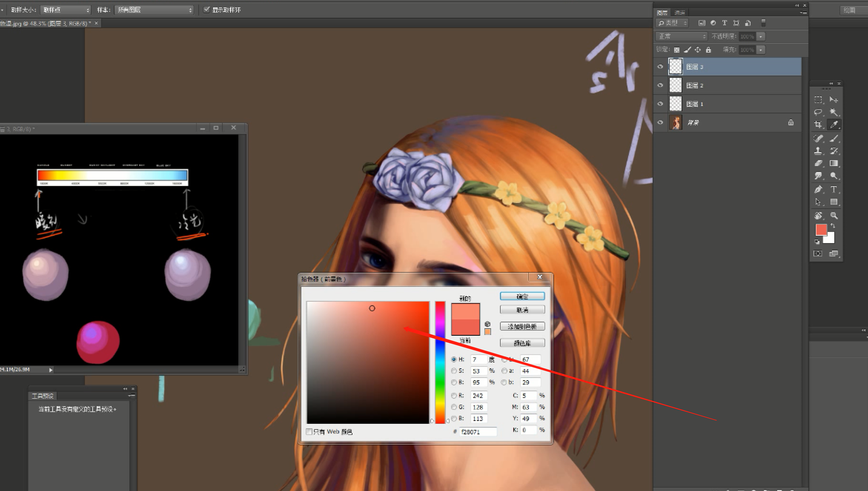Enable 只有 Web 颜色 checkbox
Image resolution: width=868 pixels, height=491 pixels.
click(x=309, y=431)
